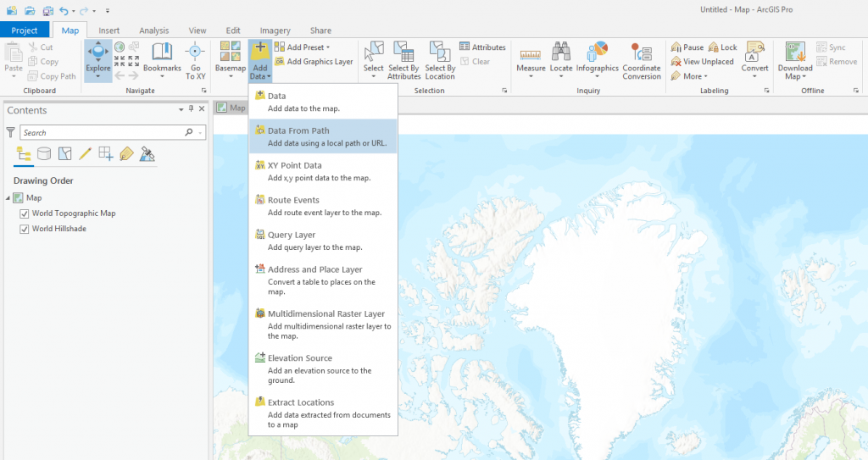
Task: Open Navigate group options launcher
Action: point(203,91)
